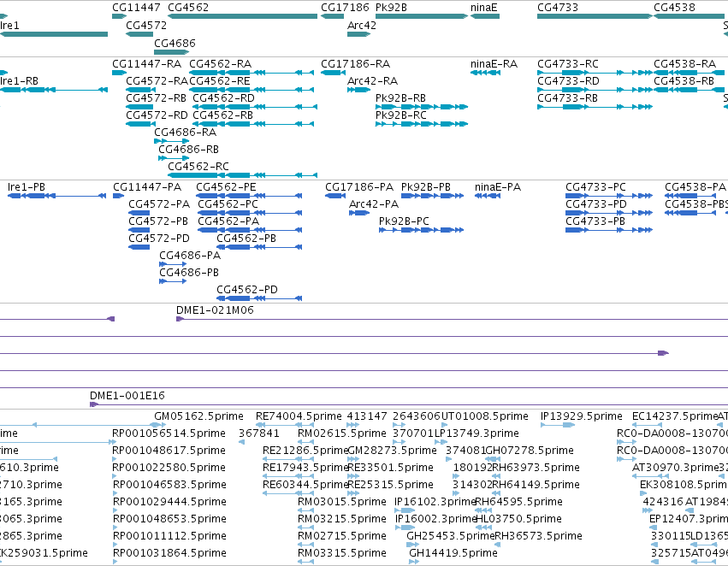Viewport: 728px width, 566px height.
Task: Select EST RH63973.5prime
Action: tap(536, 468)
